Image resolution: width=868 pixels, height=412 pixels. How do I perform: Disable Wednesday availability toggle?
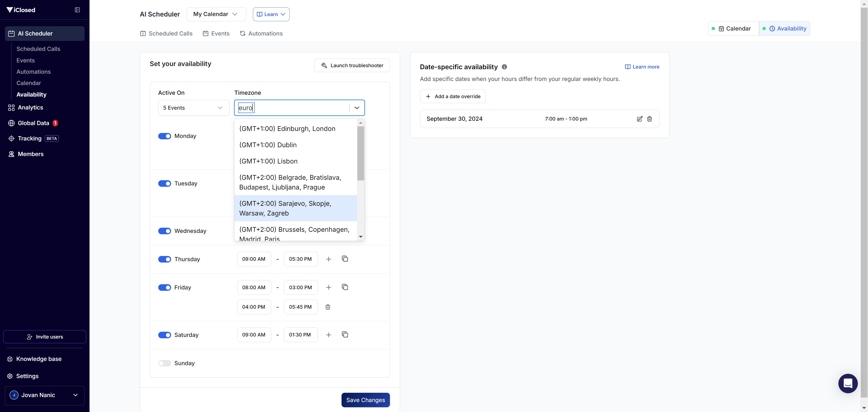[x=164, y=231]
